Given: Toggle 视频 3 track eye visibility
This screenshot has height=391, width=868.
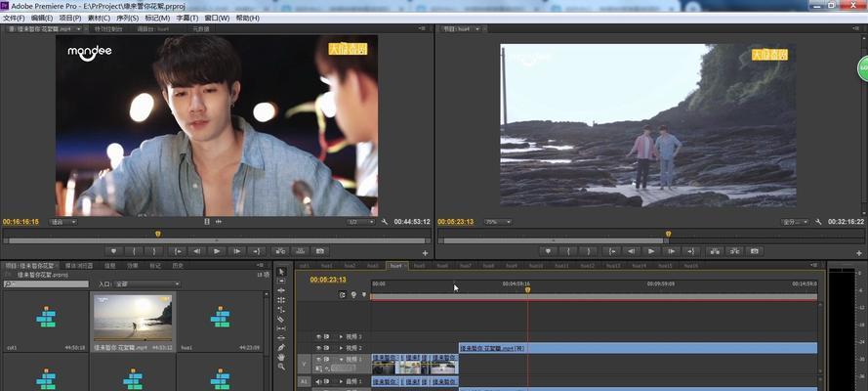Looking at the screenshot, I should tap(318, 336).
